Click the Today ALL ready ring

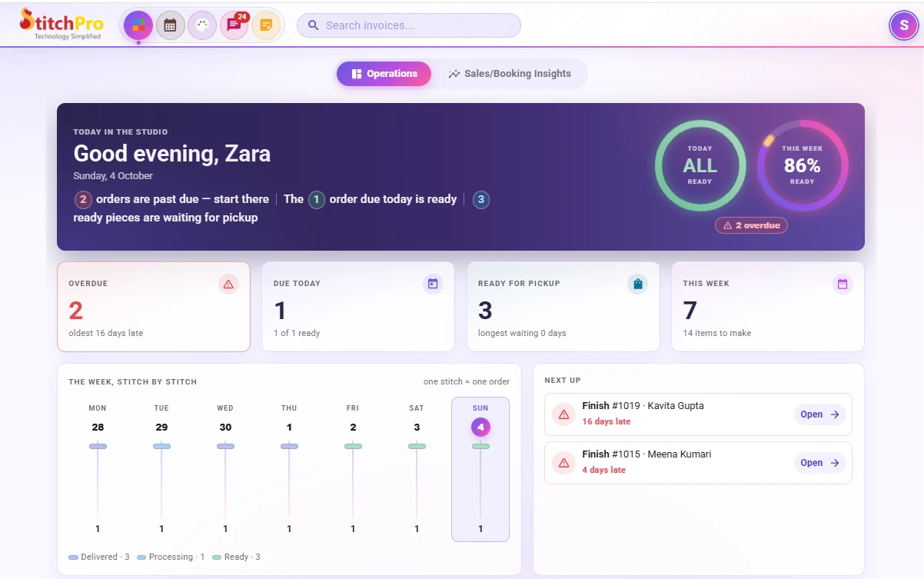click(x=700, y=165)
